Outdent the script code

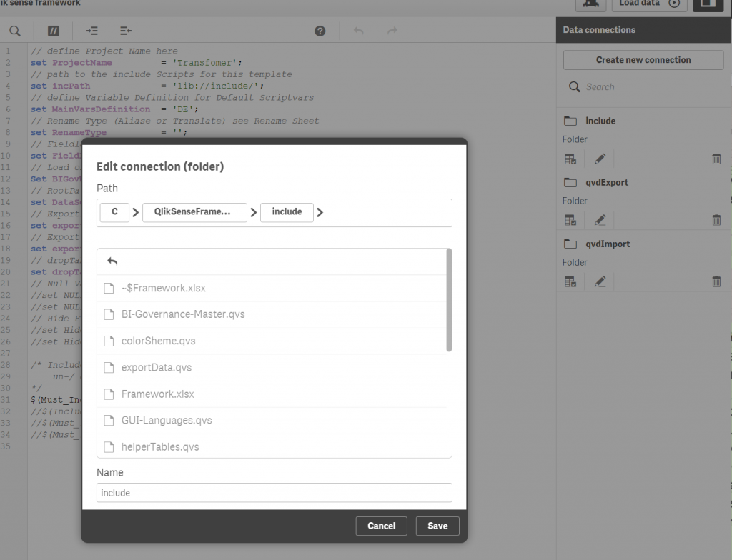coord(125,31)
